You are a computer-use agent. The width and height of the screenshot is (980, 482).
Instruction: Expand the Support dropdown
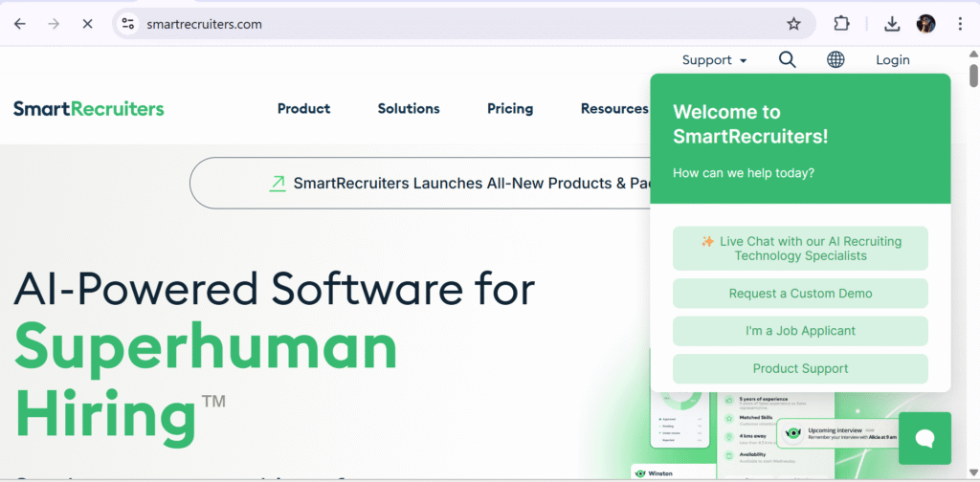pos(714,60)
